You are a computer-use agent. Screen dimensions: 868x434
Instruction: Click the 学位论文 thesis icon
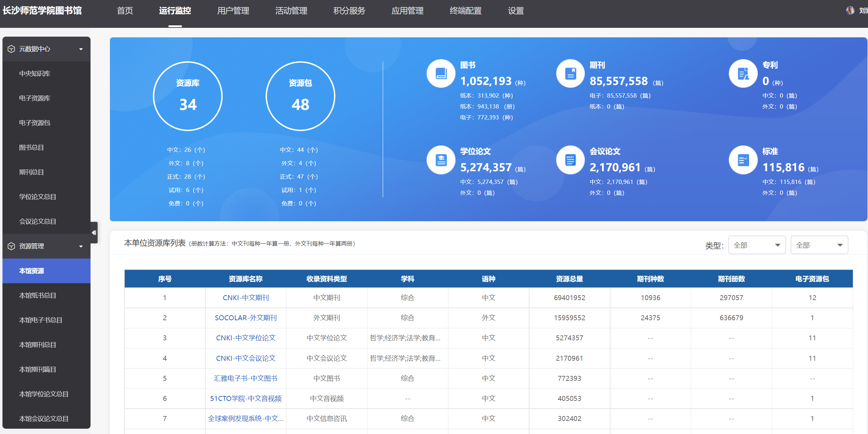(441, 160)
